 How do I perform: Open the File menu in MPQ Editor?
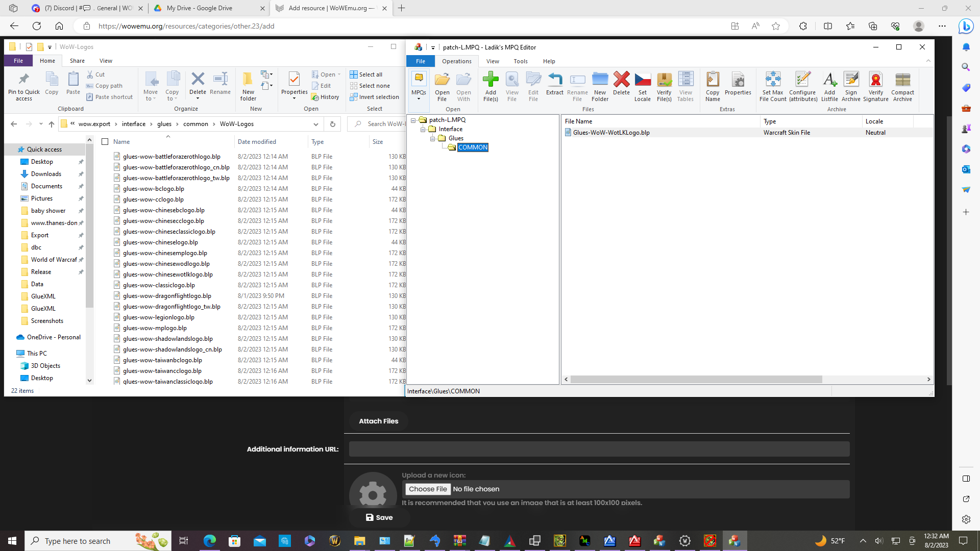click(420, 61)
